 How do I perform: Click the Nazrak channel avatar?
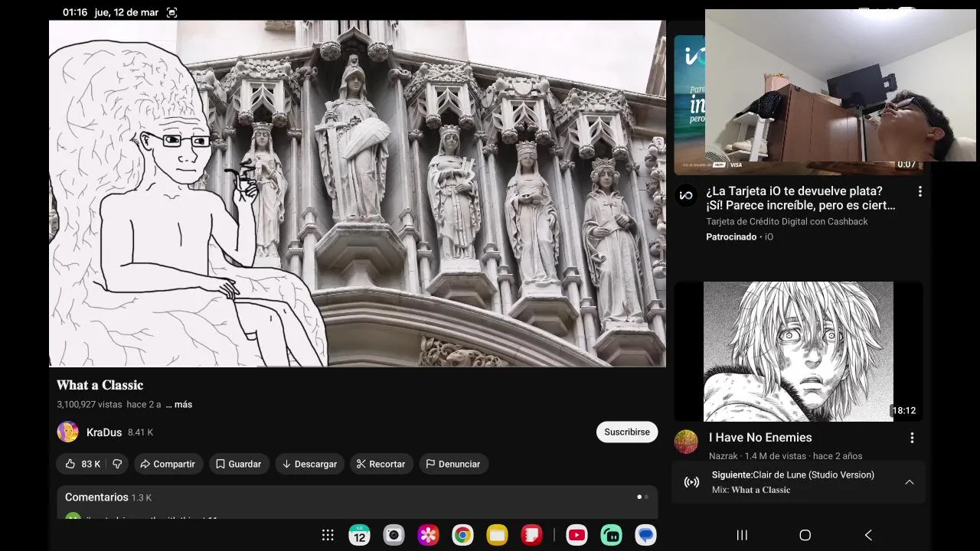[x=686, y=442]
